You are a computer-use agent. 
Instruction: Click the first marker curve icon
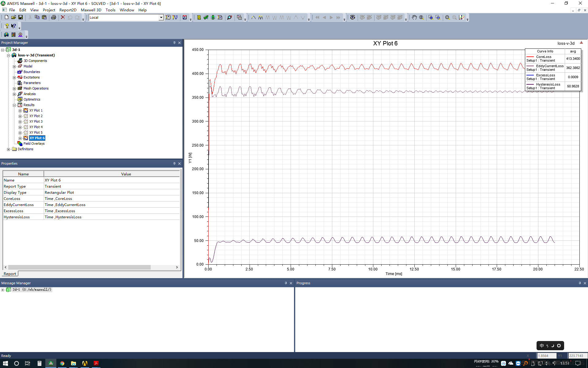coord(254,17)
